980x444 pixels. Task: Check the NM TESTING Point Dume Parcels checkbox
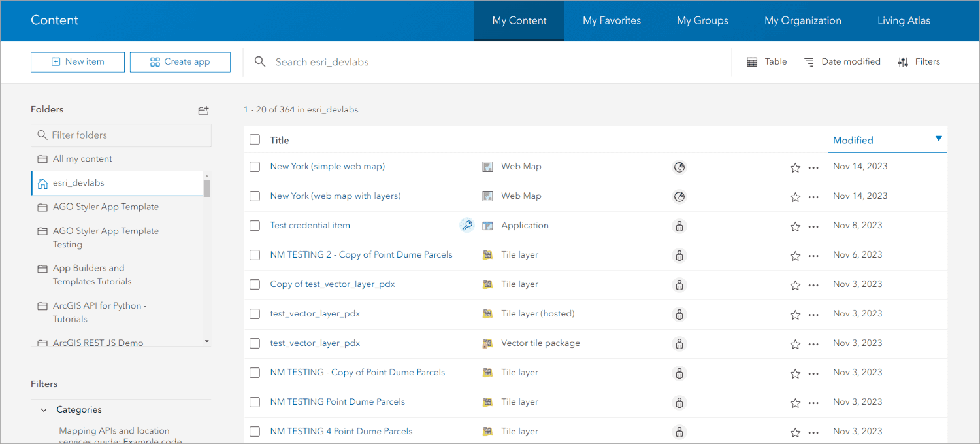point(254,402)
